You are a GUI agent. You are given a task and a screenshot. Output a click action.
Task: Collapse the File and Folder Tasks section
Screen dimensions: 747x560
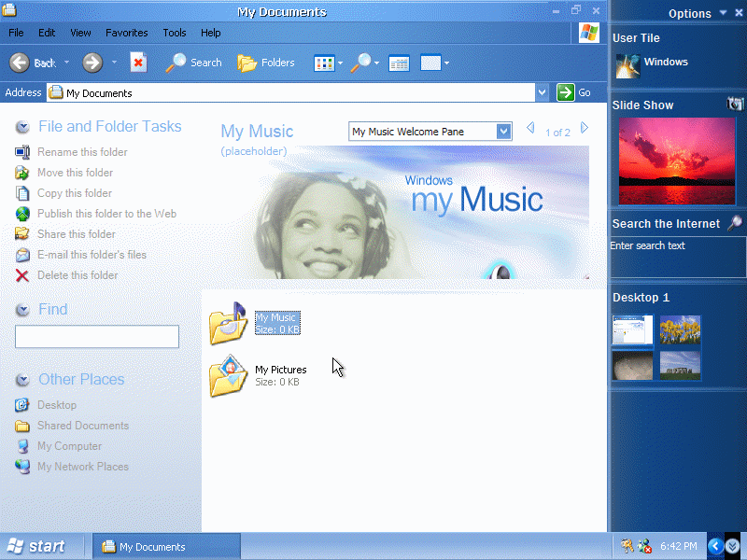point(22,127)
